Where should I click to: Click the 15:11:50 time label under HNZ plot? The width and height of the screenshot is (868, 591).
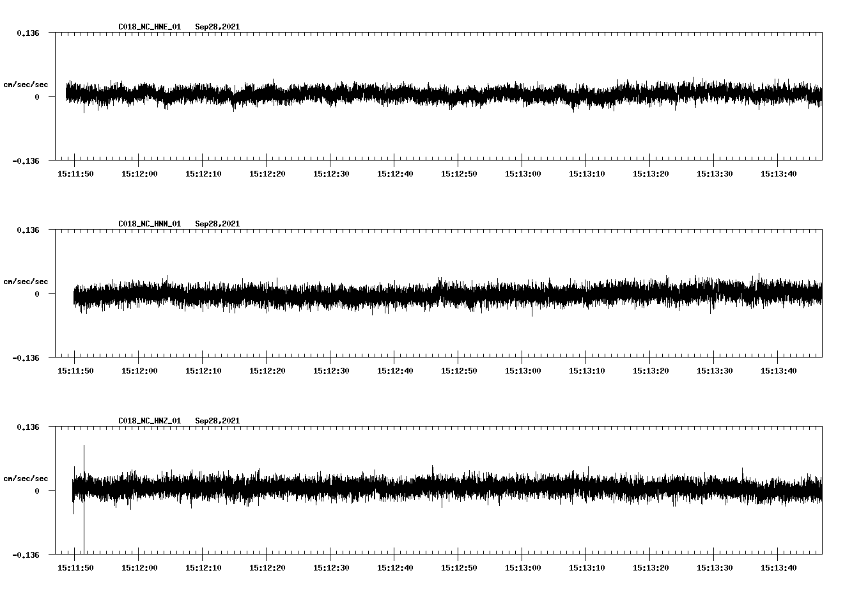[x=75, y=568]
